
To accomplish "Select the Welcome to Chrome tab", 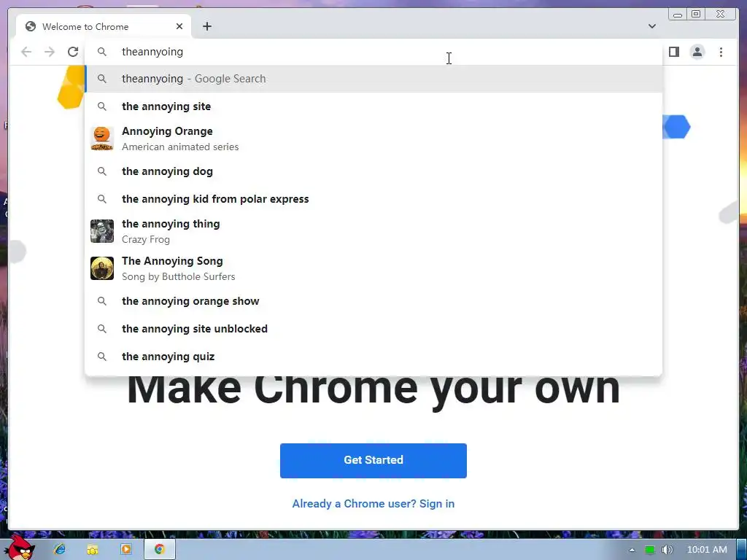I will 104,26.
